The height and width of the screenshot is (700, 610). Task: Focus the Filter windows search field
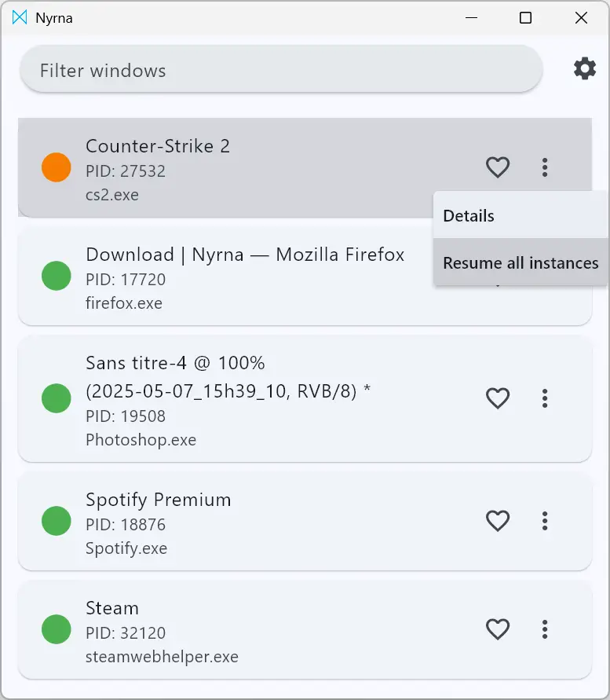(x=281, y=70)
